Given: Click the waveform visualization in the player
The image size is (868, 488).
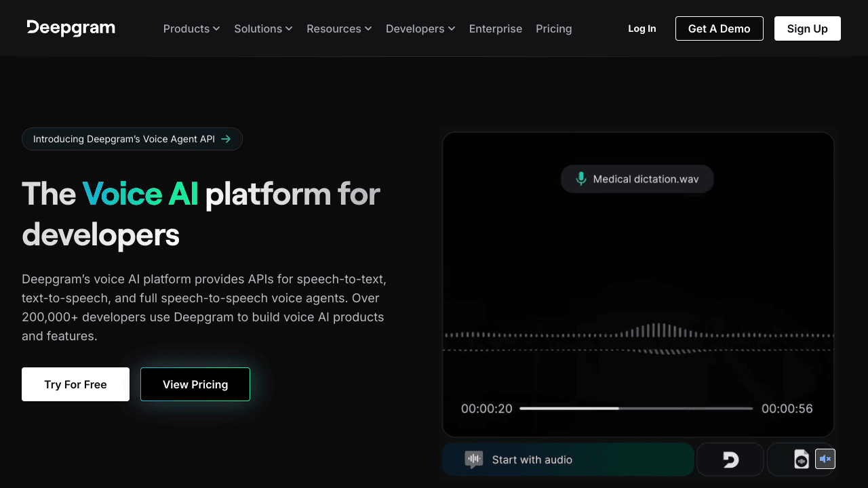Looking at the screenshot, I should (x=637, y=335).
